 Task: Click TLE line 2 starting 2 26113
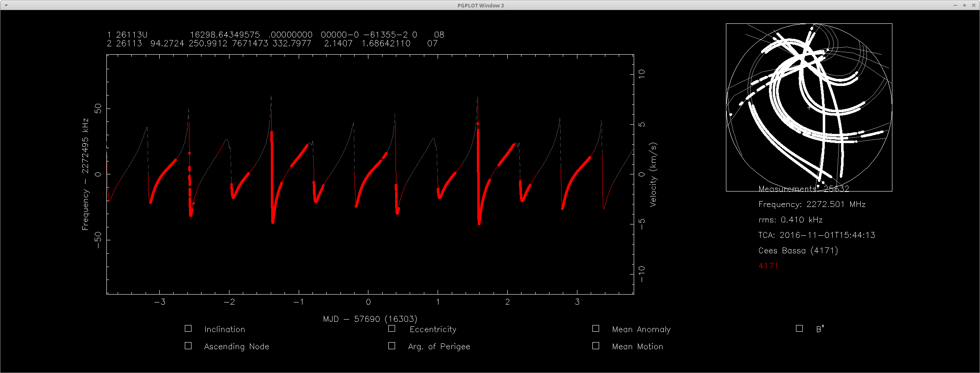pos(272,43)
